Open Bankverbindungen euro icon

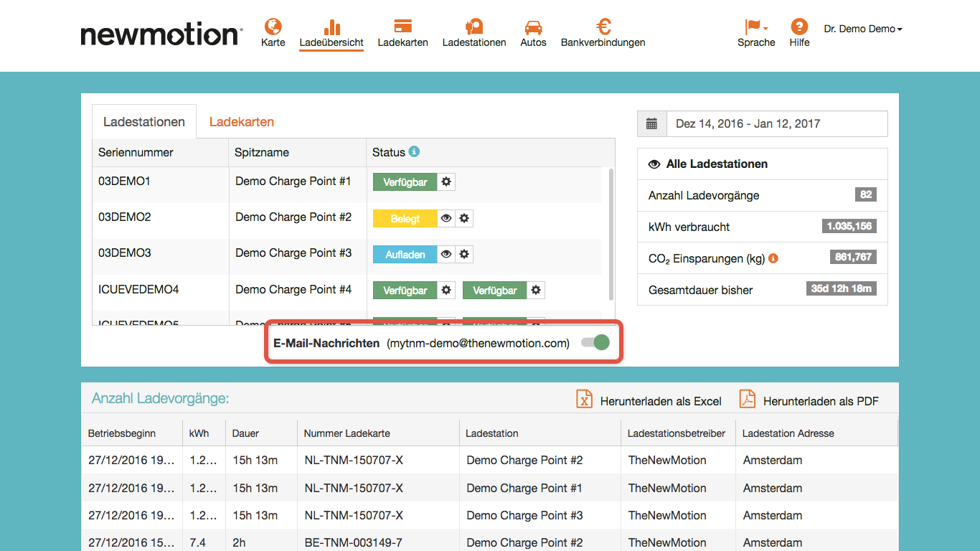click(x=603, y=27)
